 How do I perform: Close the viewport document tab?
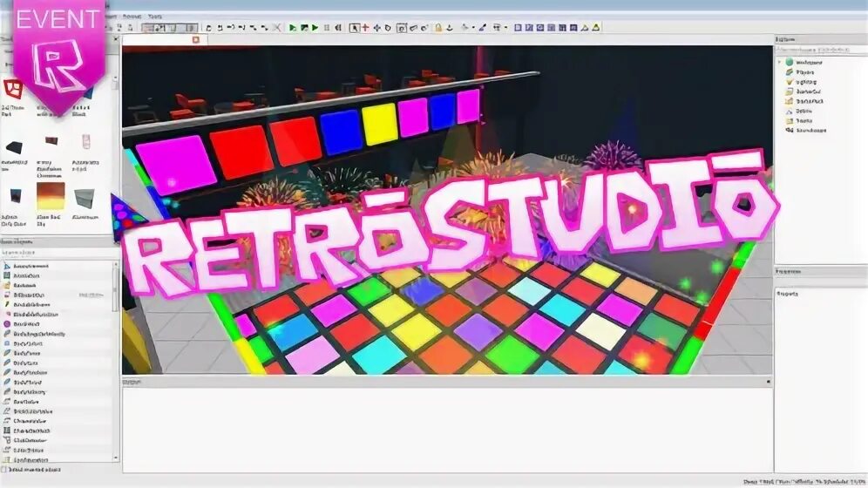[x=195, y=40]
